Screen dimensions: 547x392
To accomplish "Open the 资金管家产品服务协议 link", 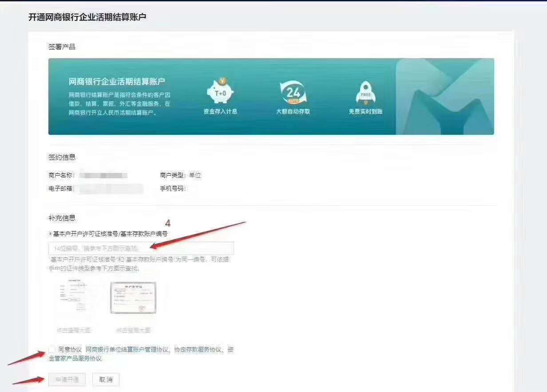I will point(75,358).
